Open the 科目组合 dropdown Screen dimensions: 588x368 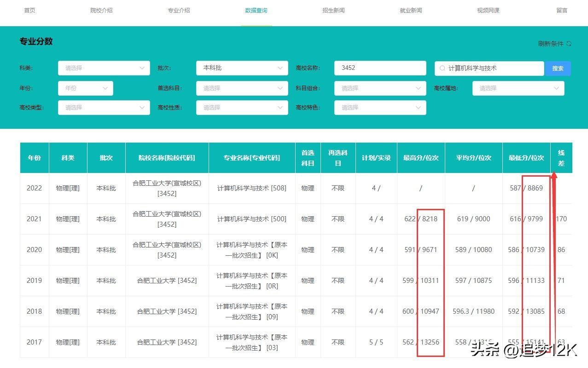380,88
